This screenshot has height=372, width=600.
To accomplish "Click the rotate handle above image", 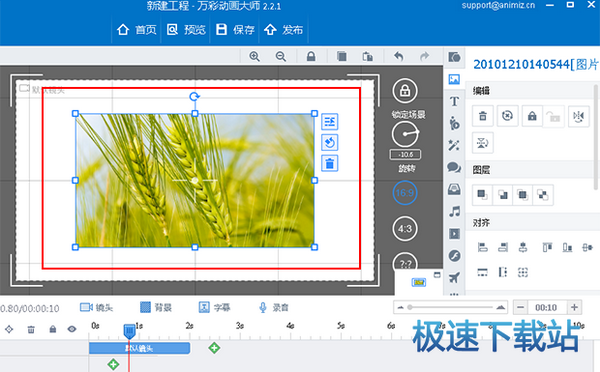I will click(194, 96).
